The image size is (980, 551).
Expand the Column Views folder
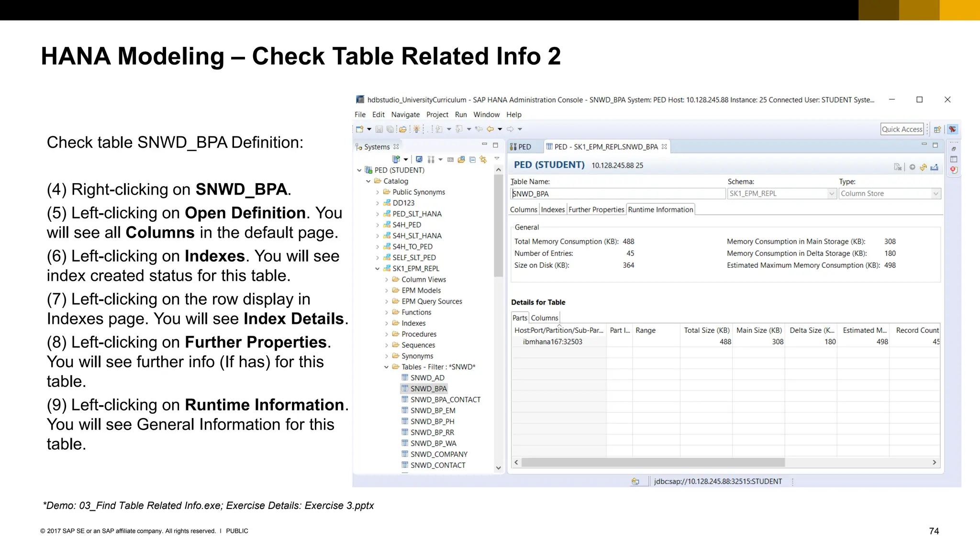click(387, 280)
